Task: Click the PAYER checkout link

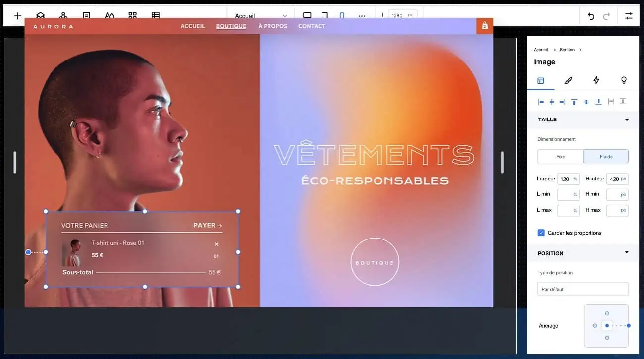Action: pos(208,225)
